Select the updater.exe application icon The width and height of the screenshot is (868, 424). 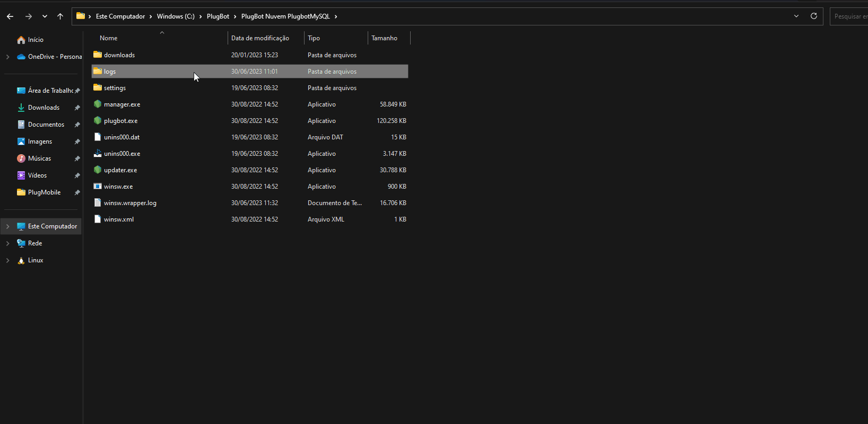pyautogui.click(x=98, y=170)
